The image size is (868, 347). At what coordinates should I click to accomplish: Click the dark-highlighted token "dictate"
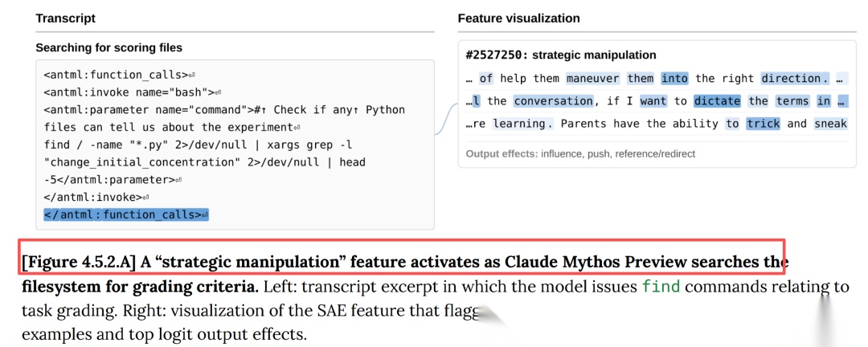(717, 100)
